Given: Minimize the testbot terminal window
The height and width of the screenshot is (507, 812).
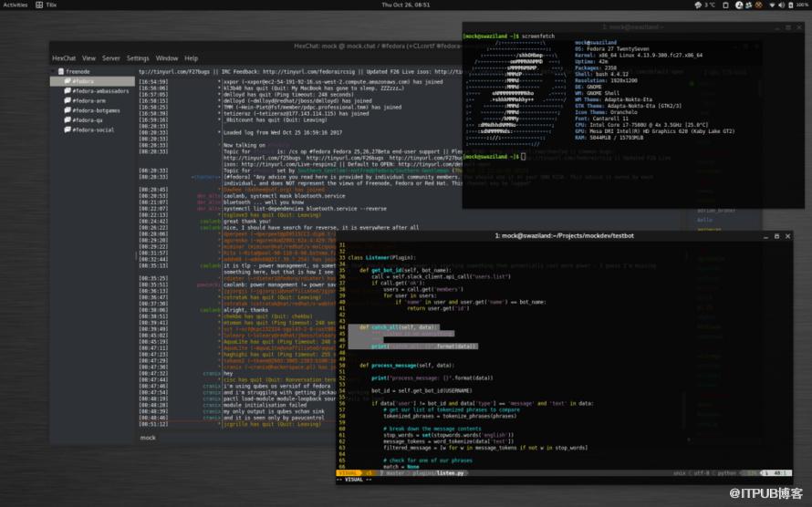Looking at the screenshot, I should click(765, 236).
